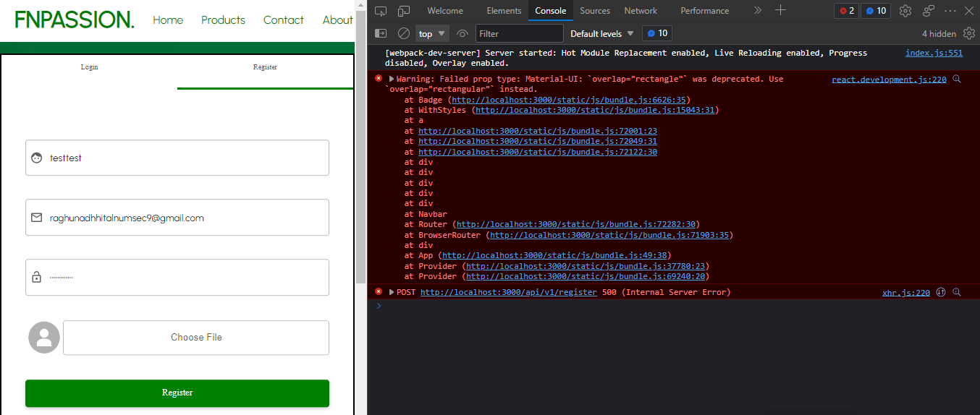980x415 pixels.
Task: Click the red error icon of the POST message
Action: pos(378,291)
